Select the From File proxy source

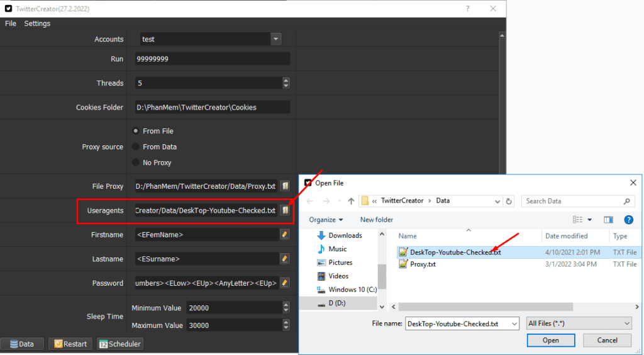pos(153,131)
